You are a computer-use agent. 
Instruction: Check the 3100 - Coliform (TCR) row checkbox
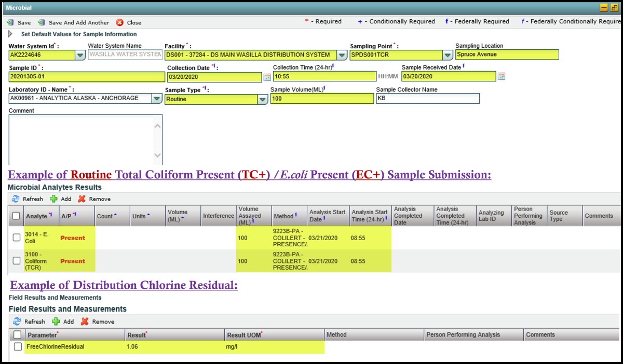pyautogui.click(x=16, y=261)
